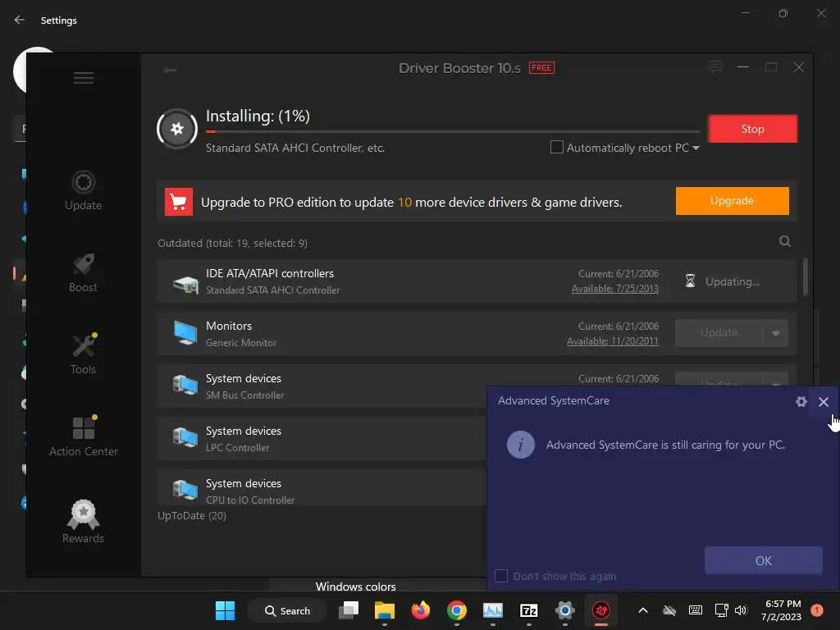This screenshot has width=840, height=630.
Task: Open Advanced SystemCare popup settings gear
Action: click(x=801, y=402)
